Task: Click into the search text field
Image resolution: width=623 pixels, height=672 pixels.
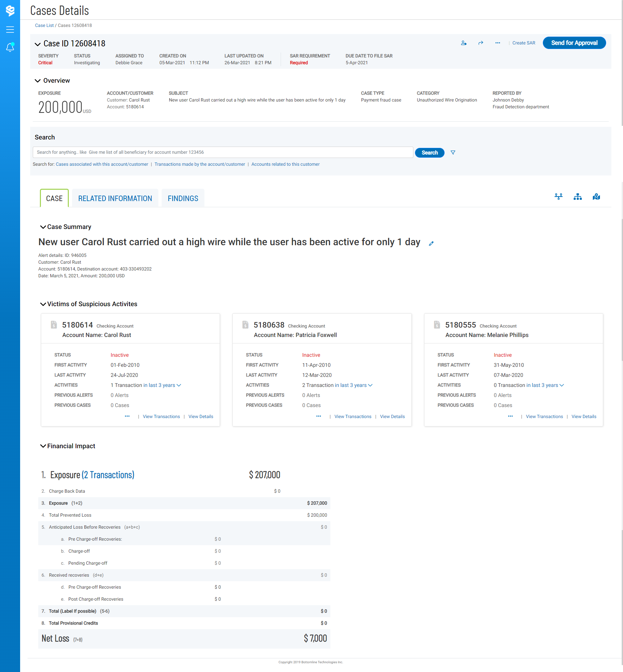Action: [x=223, y=152]
